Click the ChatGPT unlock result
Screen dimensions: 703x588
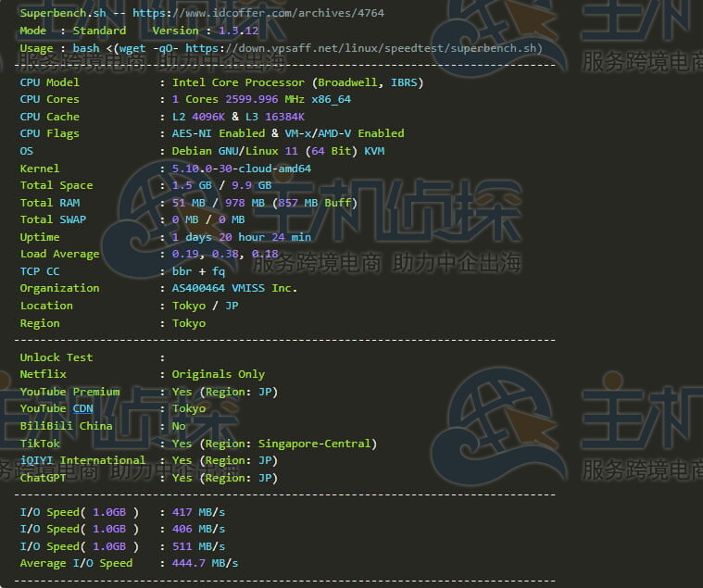(225, 478)
